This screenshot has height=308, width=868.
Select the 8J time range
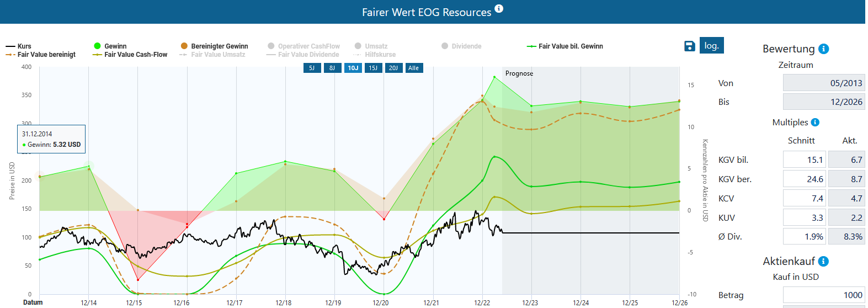click(332, 68)
